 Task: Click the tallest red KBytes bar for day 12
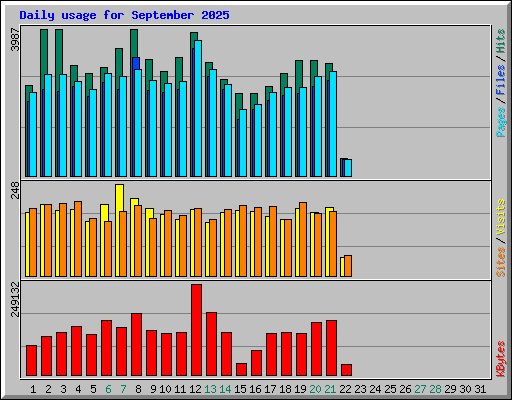pos(196,330)
